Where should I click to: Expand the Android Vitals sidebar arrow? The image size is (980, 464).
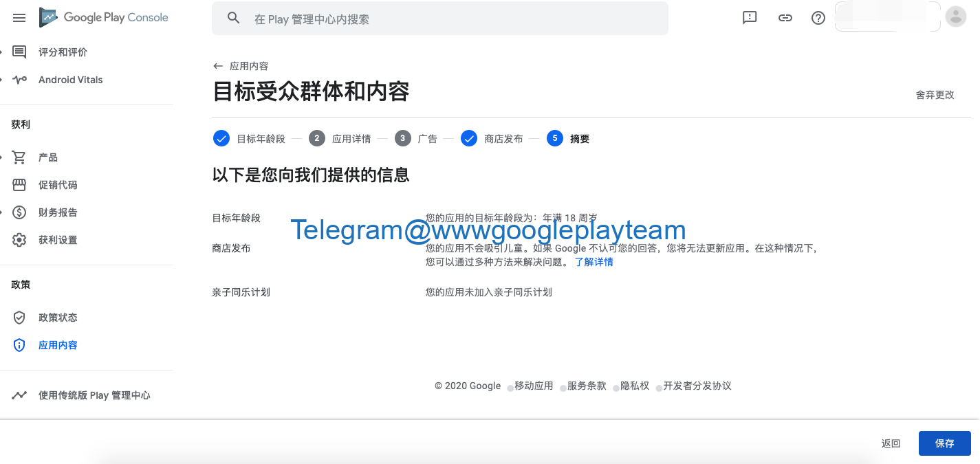pos(2,80)
